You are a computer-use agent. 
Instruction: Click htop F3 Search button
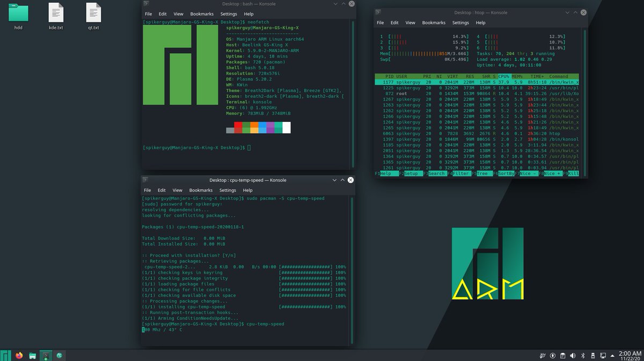click(434, 174)
